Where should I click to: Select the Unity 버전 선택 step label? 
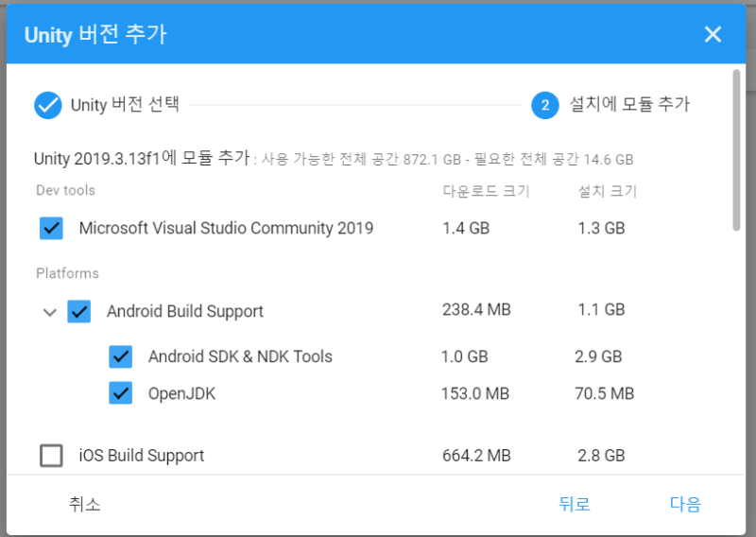coord(125,105)
